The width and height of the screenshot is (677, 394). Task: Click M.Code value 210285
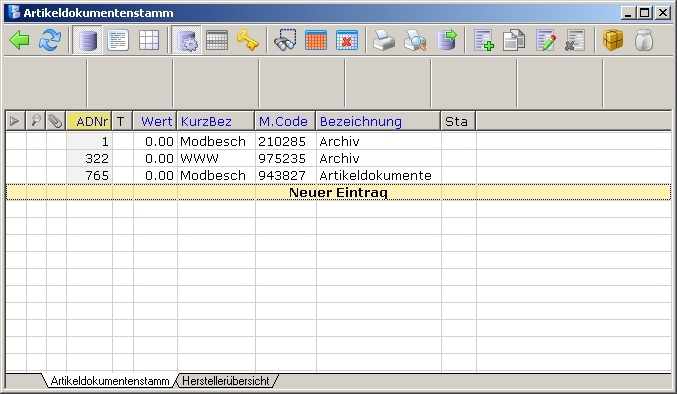tap(282, 141)
